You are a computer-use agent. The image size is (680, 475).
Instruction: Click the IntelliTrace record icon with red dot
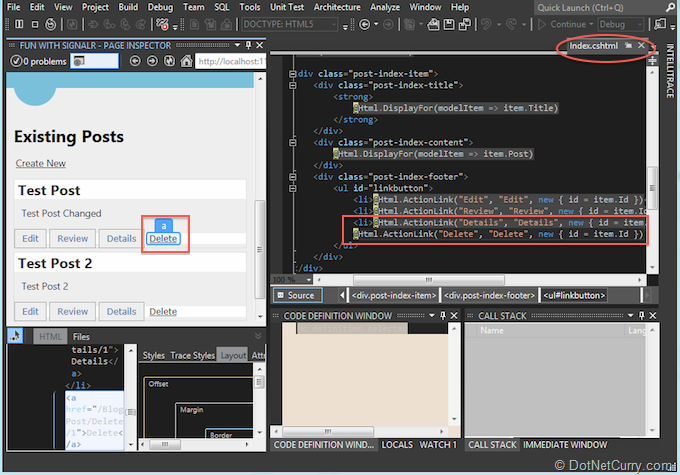(163, 24)
